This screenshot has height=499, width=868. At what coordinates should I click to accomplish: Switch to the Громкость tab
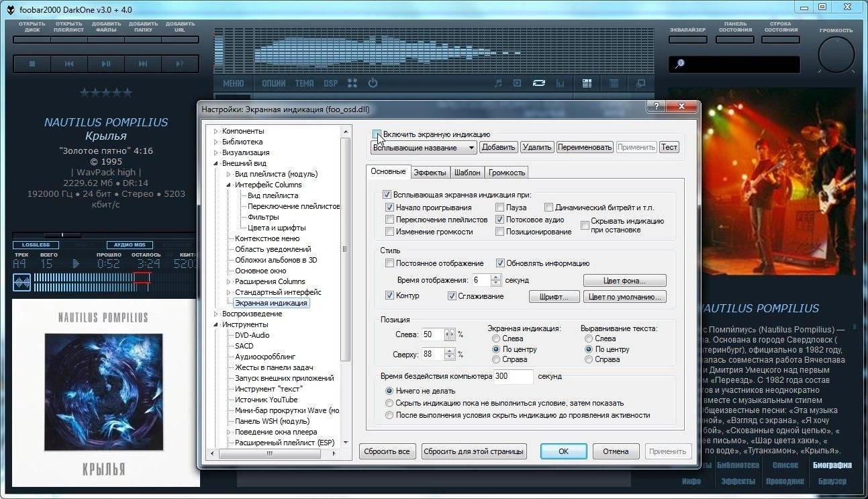[x=507, y=172]
